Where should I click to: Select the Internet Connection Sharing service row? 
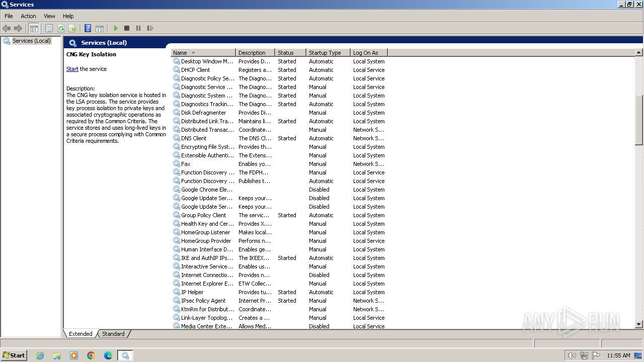[279, 275]
